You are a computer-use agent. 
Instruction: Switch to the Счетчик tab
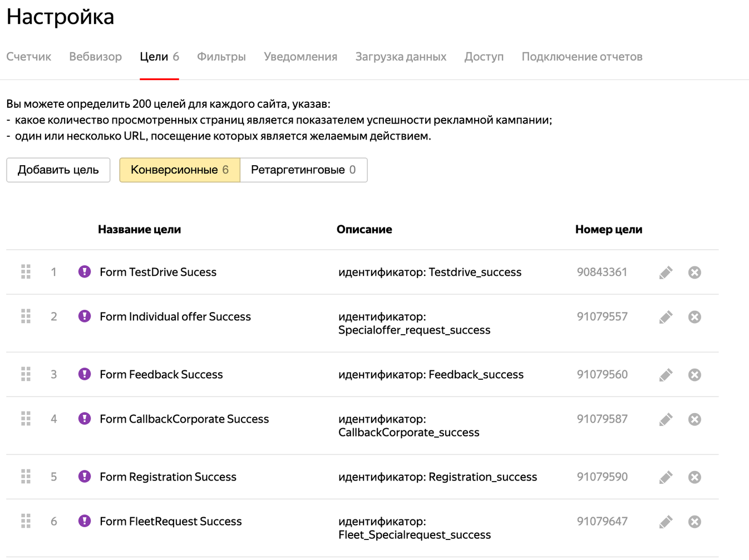[28, 57]
